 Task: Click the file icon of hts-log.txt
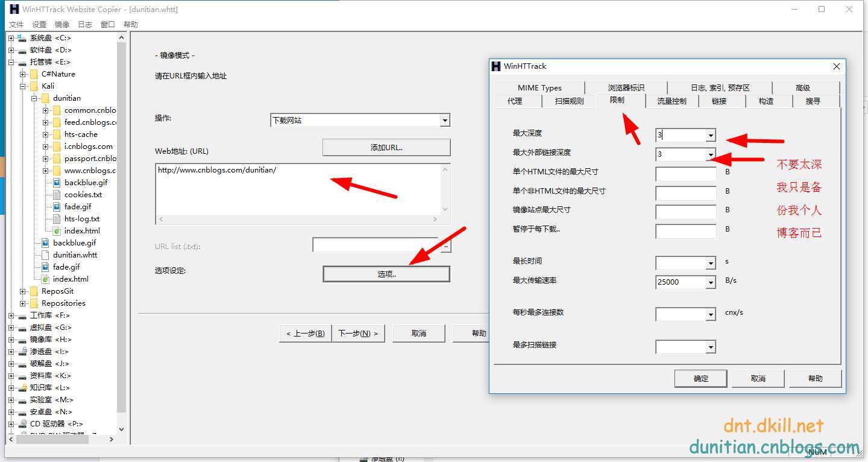(57, 219)
